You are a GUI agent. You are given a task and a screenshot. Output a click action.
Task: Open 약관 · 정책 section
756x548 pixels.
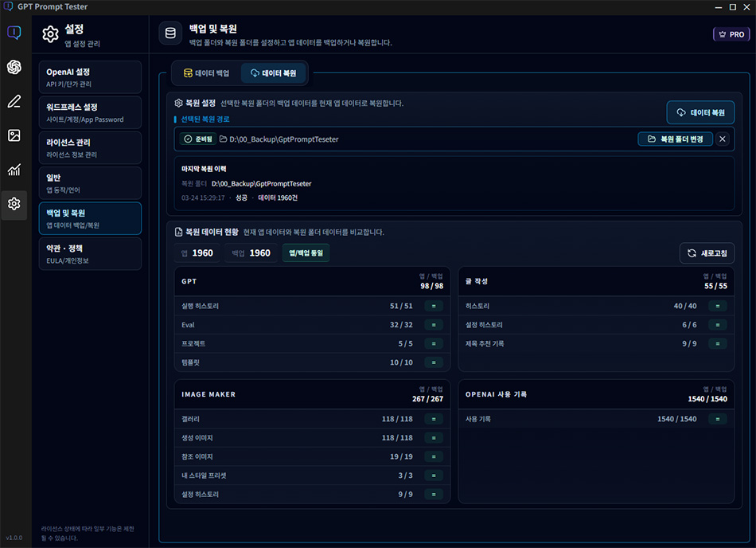click(x=89, y=253)
